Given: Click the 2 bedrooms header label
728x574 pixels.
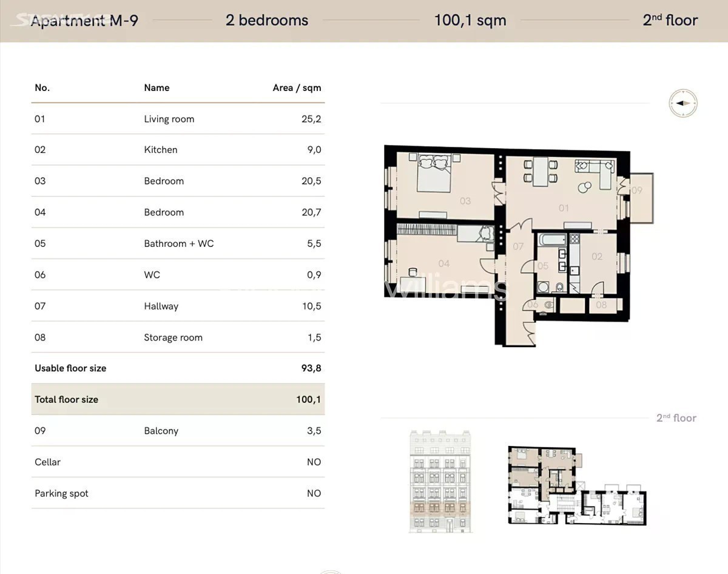Looking at the screenshot, I should (x=267, y=20).
